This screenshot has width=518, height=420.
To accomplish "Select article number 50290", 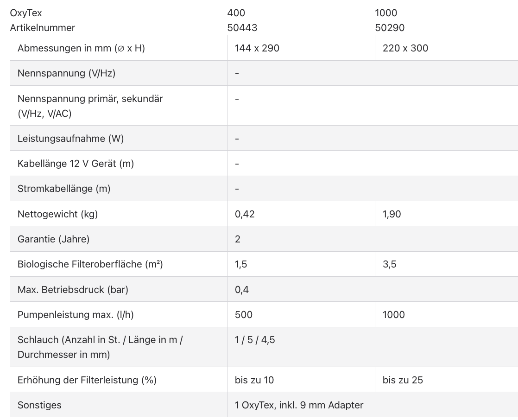I will (390, 28).
